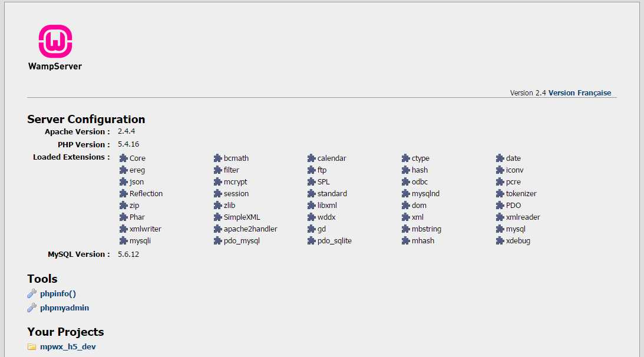Click the puzzle icon next to zip

(x=123, y=206)
